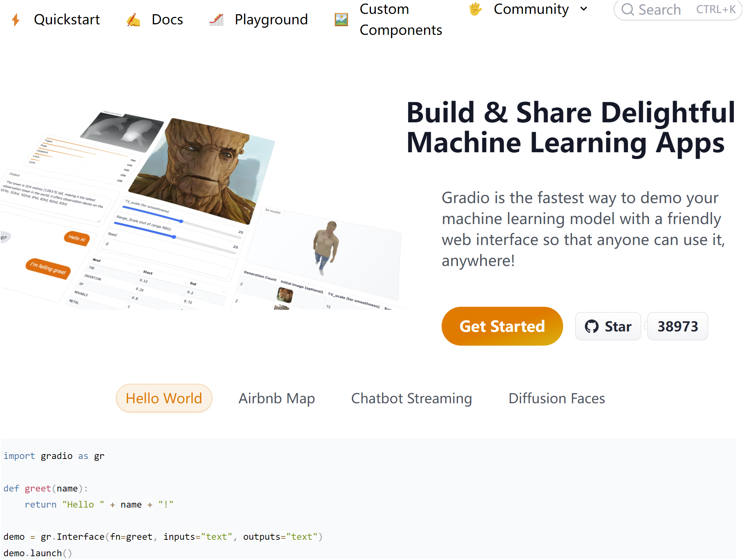This screenshot has width=743, height=560.
Task: Click the 'import gradio as gr' line
Action: tap(54, 456)
